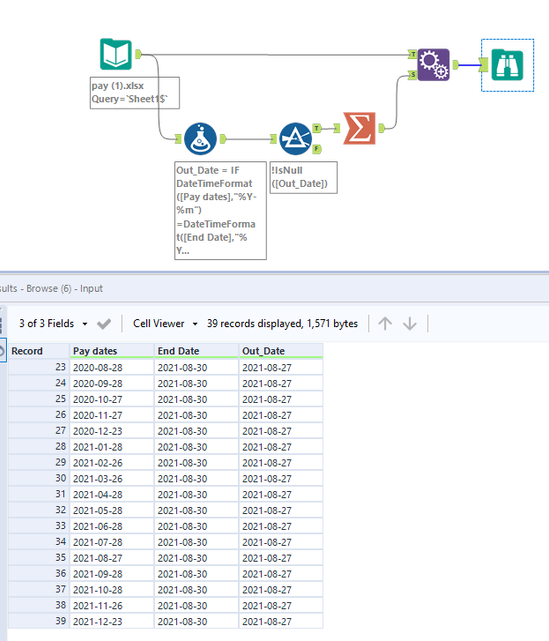Click Pay dates cell 2021-09-28
This screenshot has height=641, width=549.
[x=112, y=574]
